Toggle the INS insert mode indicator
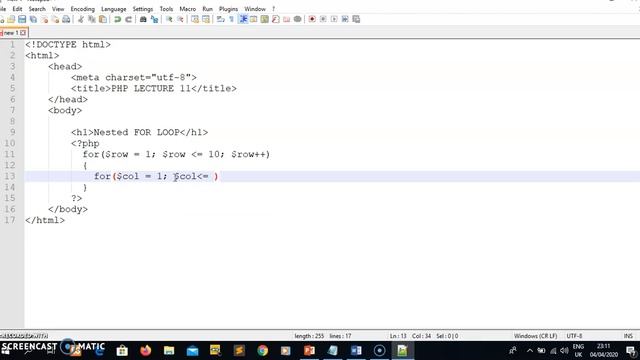Screen dimensions: 640x360 [628, 336]
